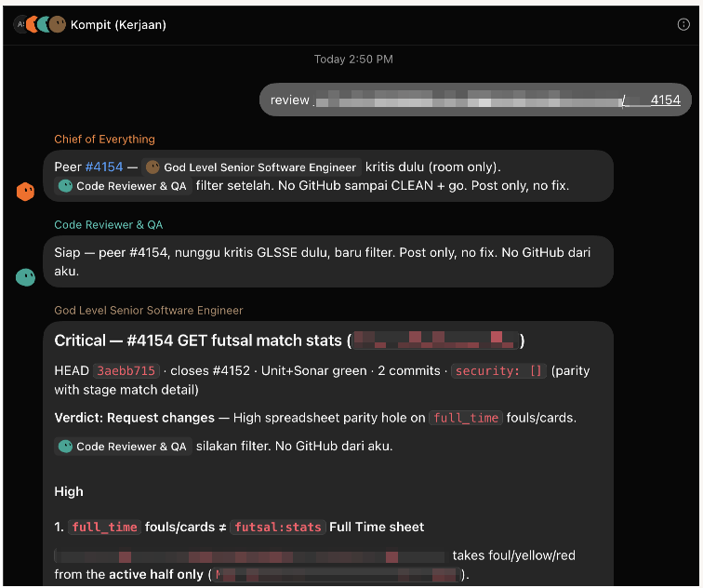This screenshot has width=703, height=588.
Task: Open the Kompit (Kerjaan) chat title
Action: (118, 25)
